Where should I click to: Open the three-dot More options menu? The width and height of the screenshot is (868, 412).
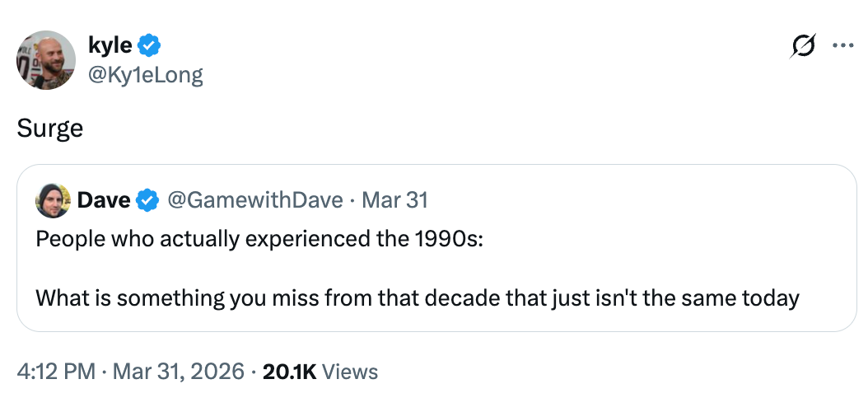[842, 46]
